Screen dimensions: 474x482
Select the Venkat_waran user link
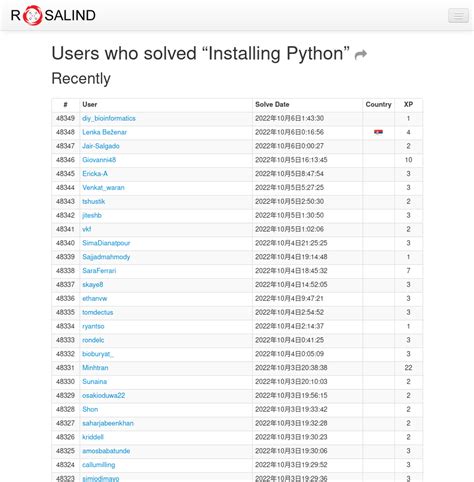pyautogui.click(x=103, y=188)
